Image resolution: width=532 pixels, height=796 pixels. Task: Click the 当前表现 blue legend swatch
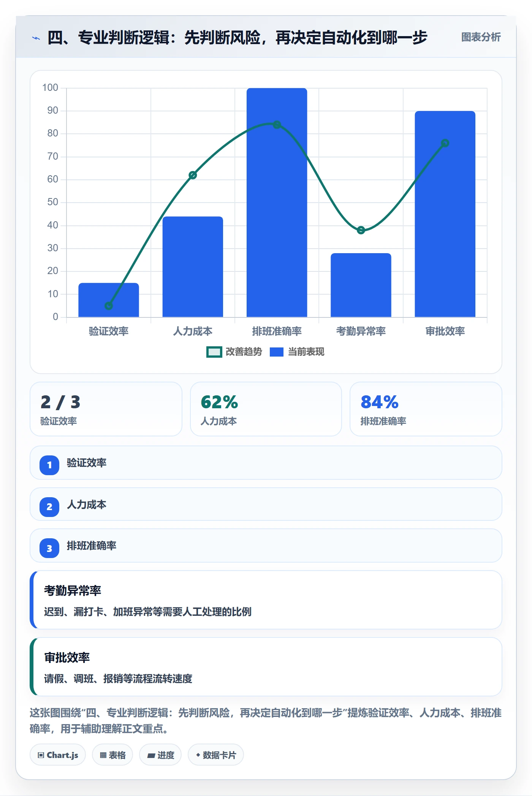[277, 352]
